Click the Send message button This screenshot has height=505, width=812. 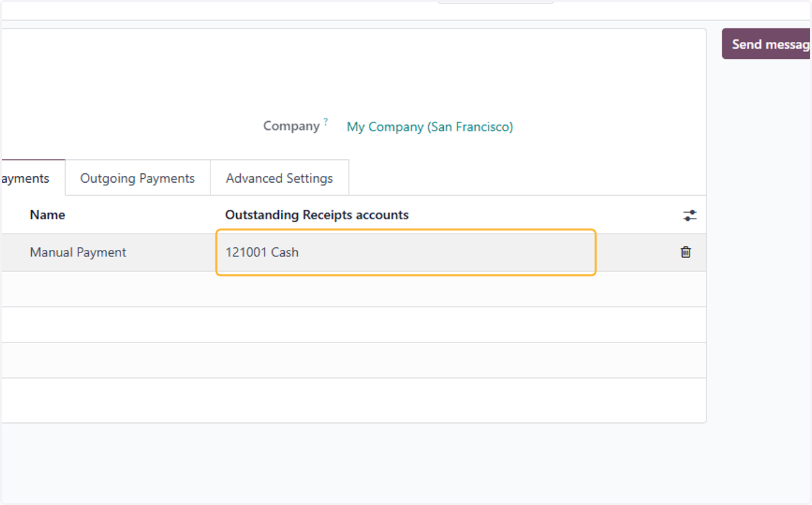(767, 44)
